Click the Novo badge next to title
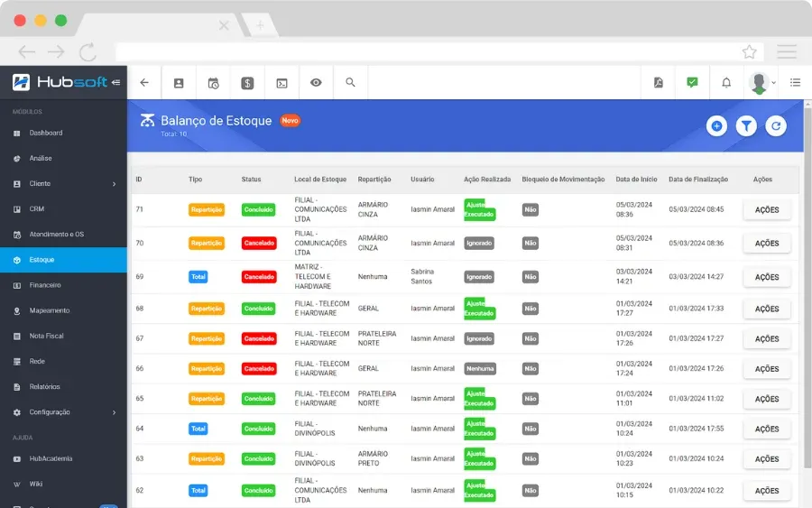Viewport: 812px width, 508px height. tap(290, 121)
